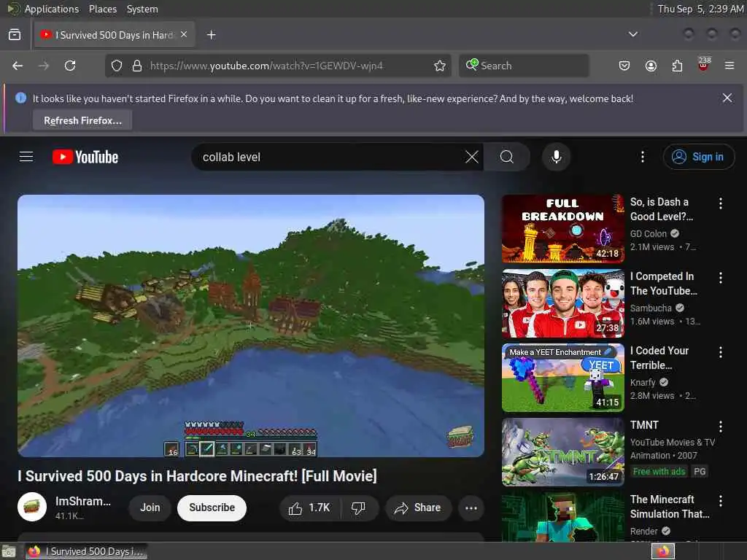Viewport: 747px width, 560px height.
Task: Select the 'I Survived 500 Days' browser tab
Action: 115,35
